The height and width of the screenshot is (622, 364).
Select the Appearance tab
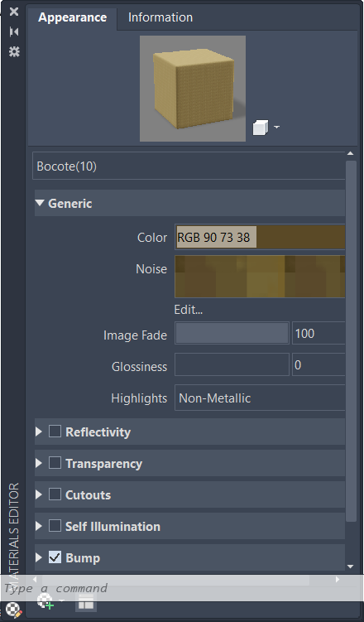tap(72, 17)
